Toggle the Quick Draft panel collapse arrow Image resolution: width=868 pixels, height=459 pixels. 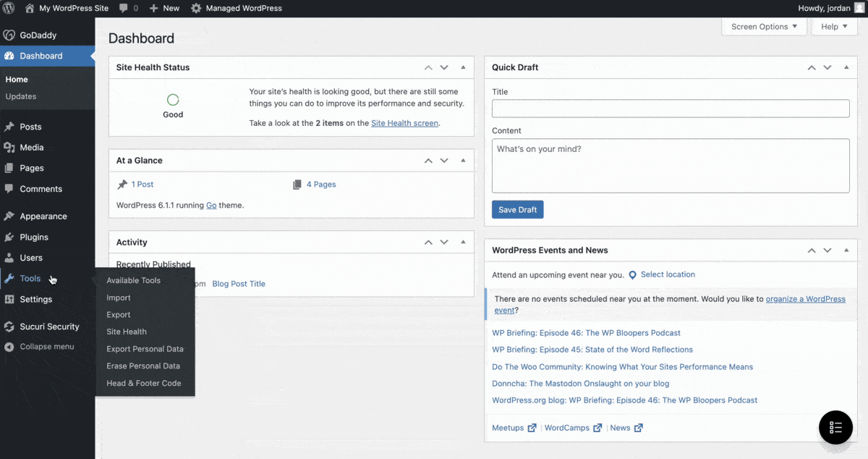846,67
